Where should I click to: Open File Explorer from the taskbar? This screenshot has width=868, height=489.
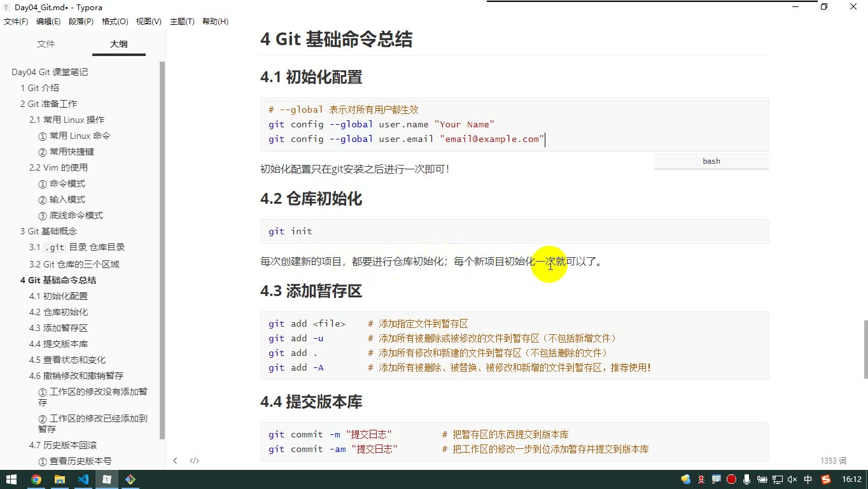[60, 479]
